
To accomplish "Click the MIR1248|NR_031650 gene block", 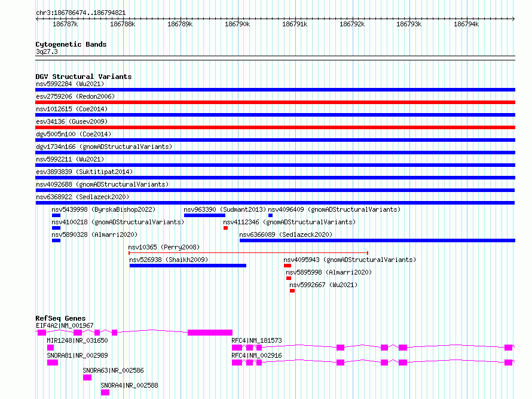I will tap(51, 348).
